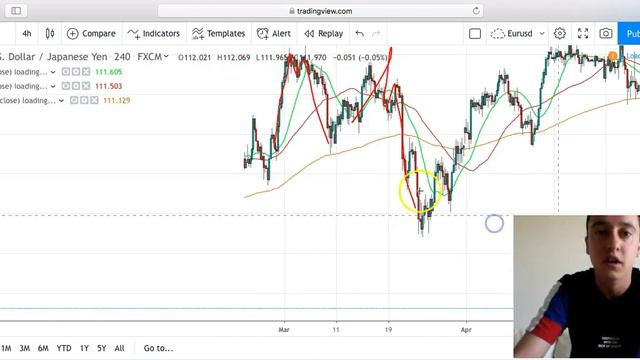The image size is (640, 360).
Task: Click the Mar label on time axis
Action: click(284, 330)
